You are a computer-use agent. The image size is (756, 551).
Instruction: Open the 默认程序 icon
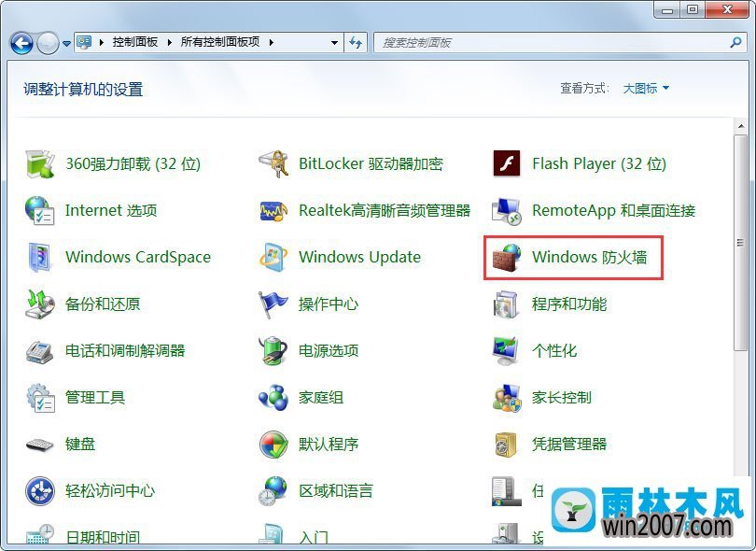click(x=273, y=445)
